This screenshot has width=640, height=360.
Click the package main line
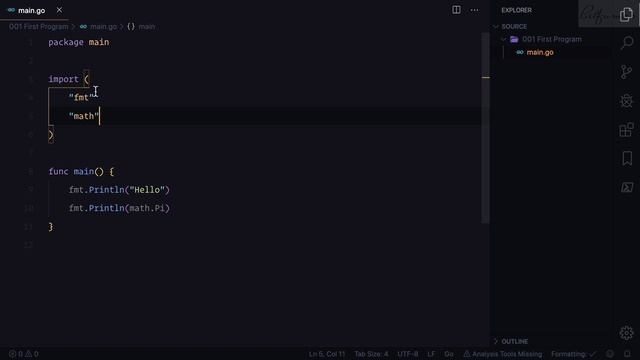79,42
